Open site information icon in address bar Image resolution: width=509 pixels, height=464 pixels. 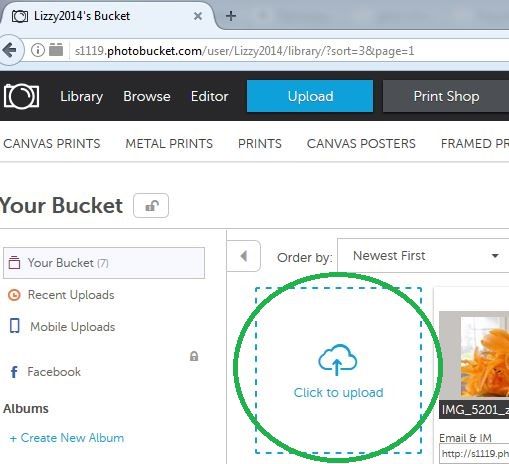[x=38, y=50]
